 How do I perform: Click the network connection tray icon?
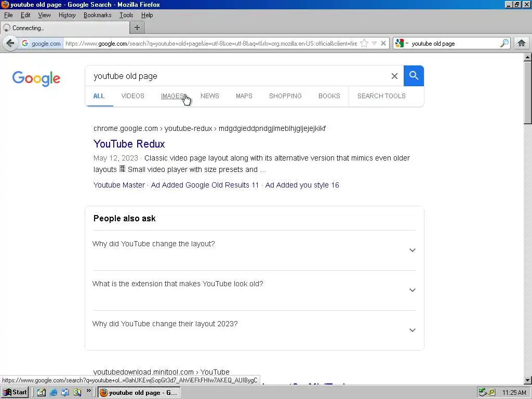(x=483, y=393)
